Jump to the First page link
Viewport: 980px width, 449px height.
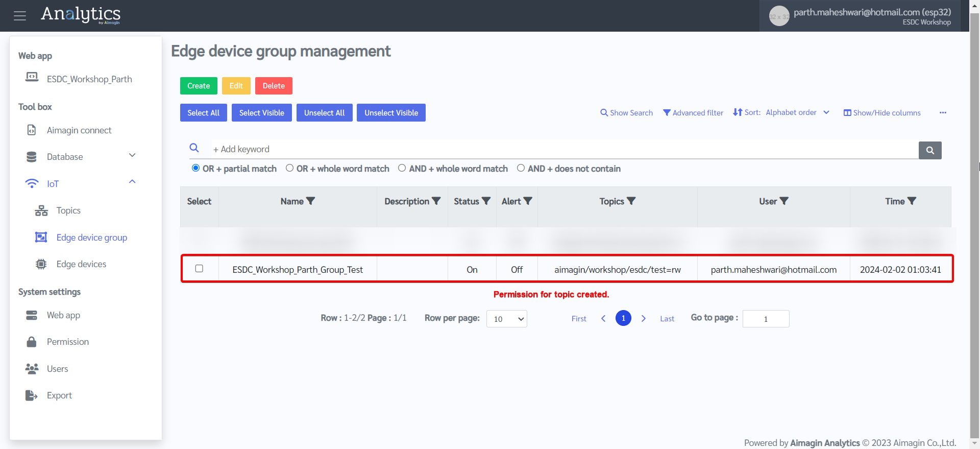click(x=579, y=319)
